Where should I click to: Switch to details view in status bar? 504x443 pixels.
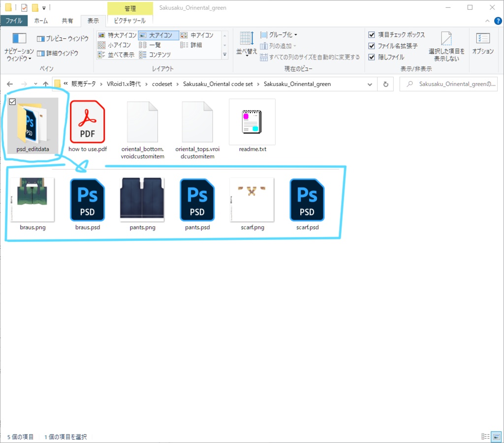(x=485, y=437)
